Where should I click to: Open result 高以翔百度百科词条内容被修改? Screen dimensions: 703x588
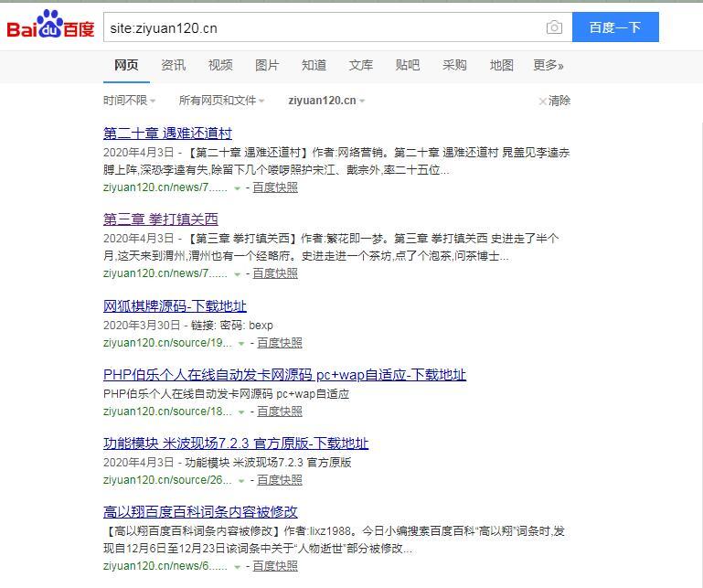(x=200, y=512)
